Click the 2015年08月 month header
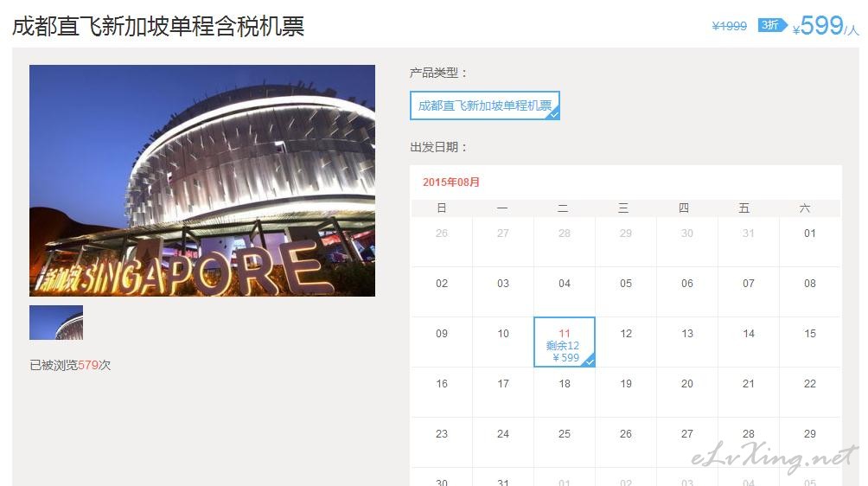 coord(451,182)
